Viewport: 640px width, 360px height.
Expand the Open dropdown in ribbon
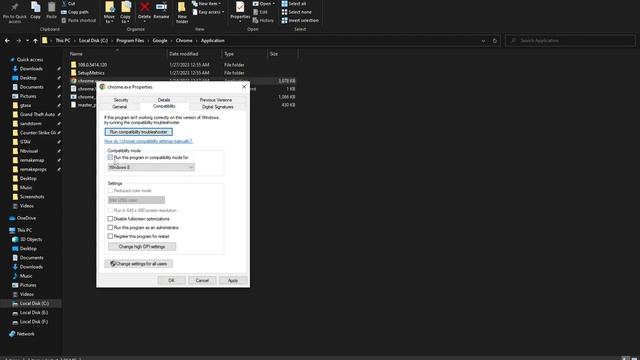(x=264, y=4)
